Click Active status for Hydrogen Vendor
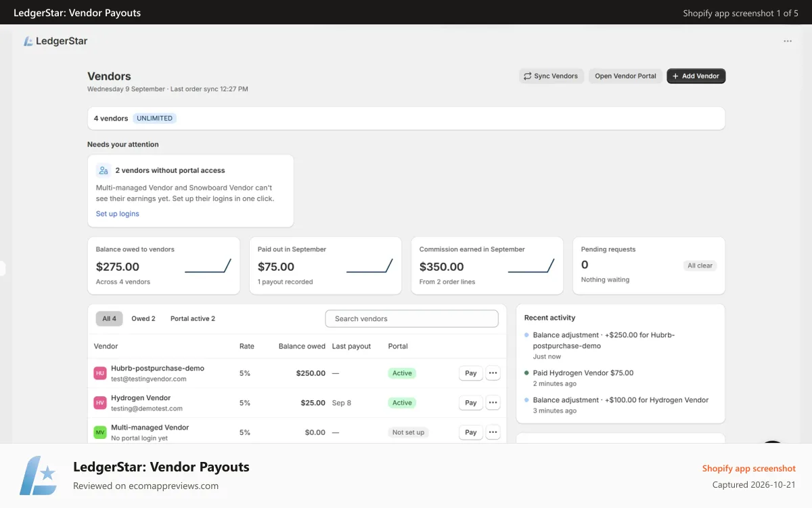The width and height of the screenshot is (812, 508). click(x=402, y=403)
